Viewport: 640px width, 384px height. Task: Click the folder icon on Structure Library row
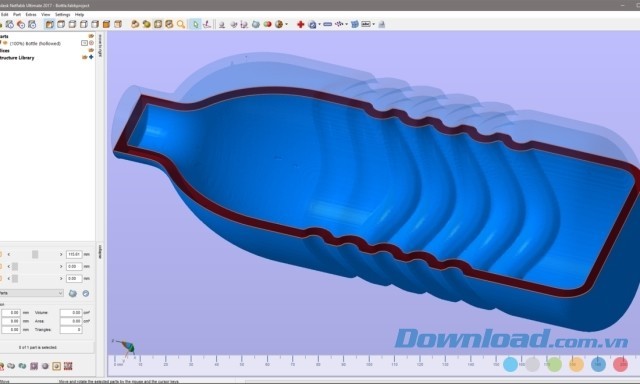84,58
